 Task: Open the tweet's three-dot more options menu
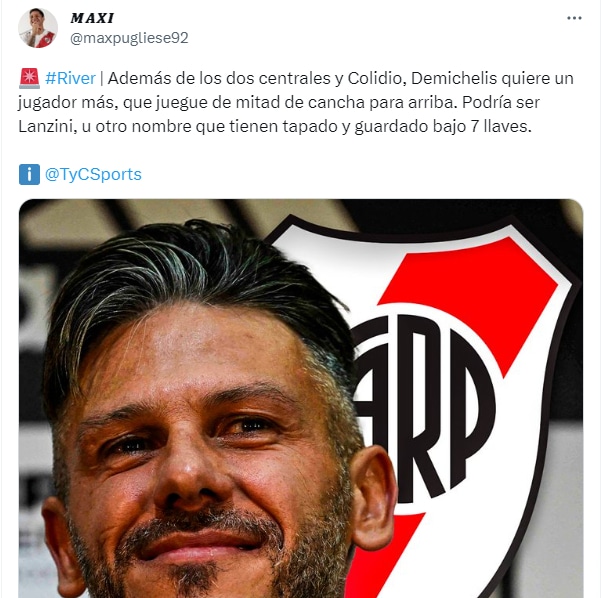point(574,18)
